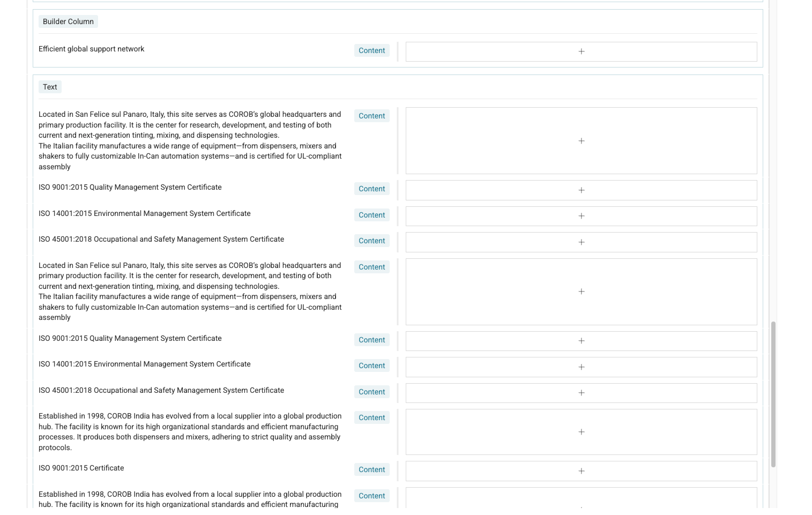Click plus for second 'ISO 14001:2015 Environmental' row

point(581,367)
